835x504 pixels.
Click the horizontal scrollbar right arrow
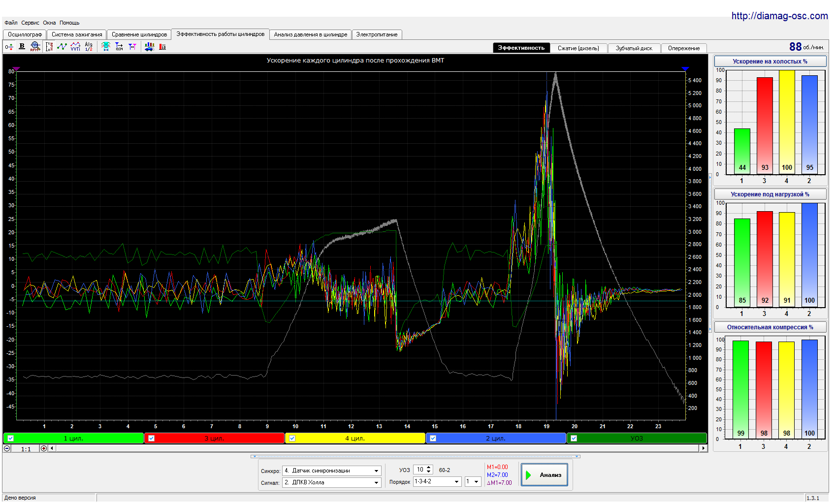pos(703,448)
